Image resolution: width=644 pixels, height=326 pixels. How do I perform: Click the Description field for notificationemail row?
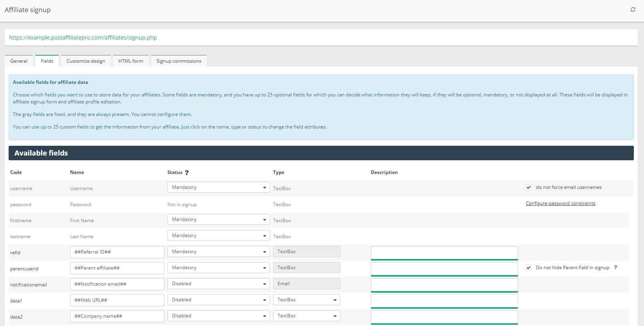444,285
